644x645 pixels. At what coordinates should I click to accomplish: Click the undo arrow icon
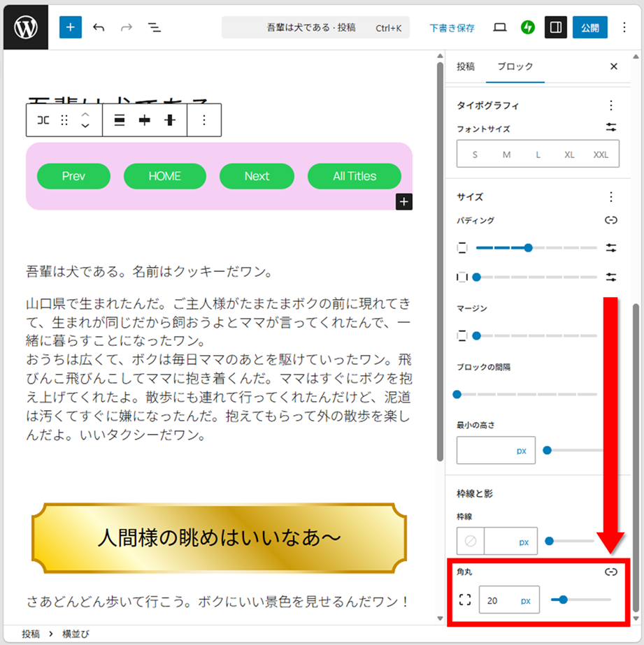99,27
